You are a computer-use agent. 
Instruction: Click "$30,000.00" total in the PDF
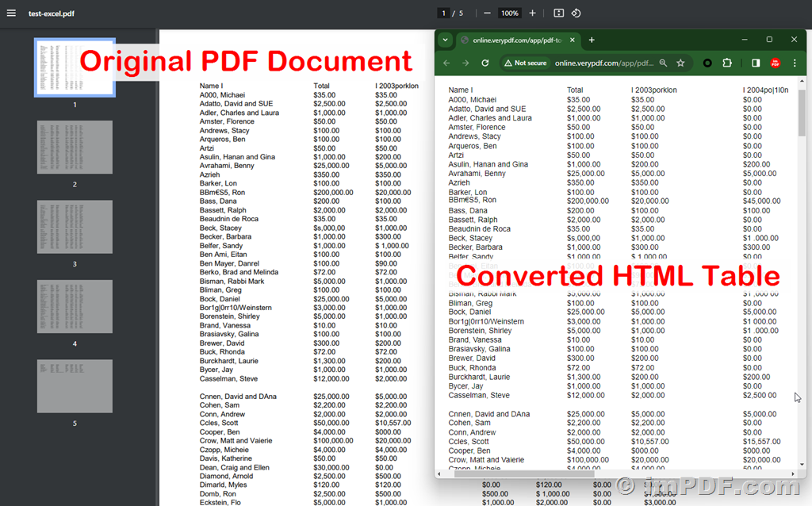coord(331,467)
